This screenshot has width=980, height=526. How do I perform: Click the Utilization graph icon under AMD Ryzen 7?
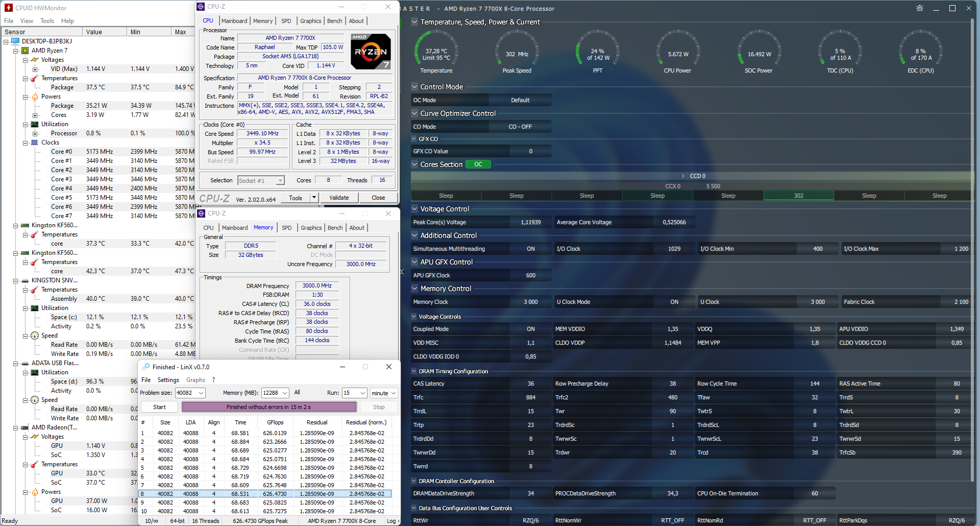pos(35,124)
